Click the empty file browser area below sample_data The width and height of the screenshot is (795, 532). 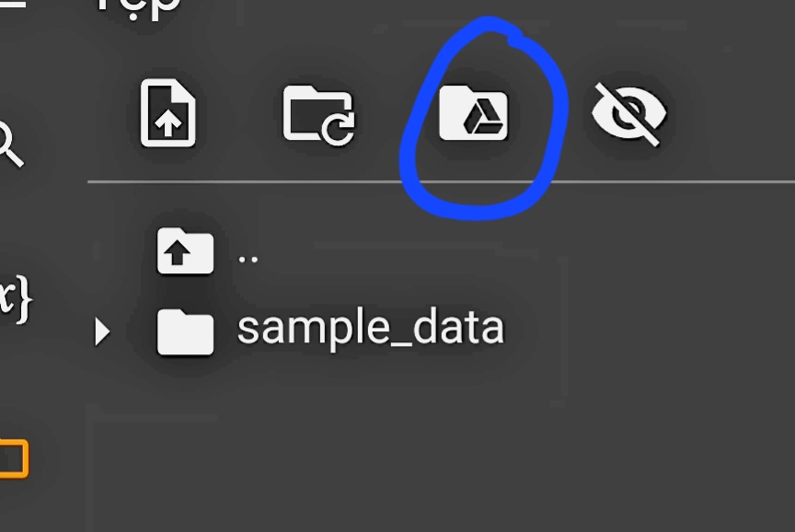pos(441,446)
